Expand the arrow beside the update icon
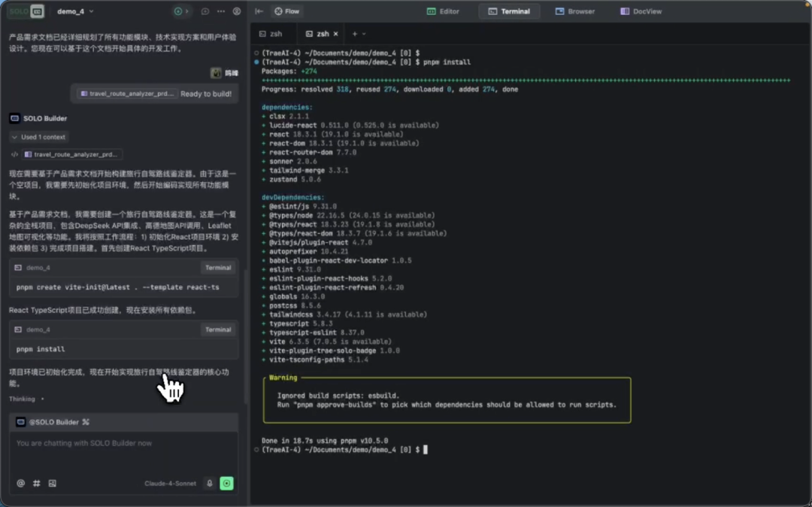 (187, 11)
